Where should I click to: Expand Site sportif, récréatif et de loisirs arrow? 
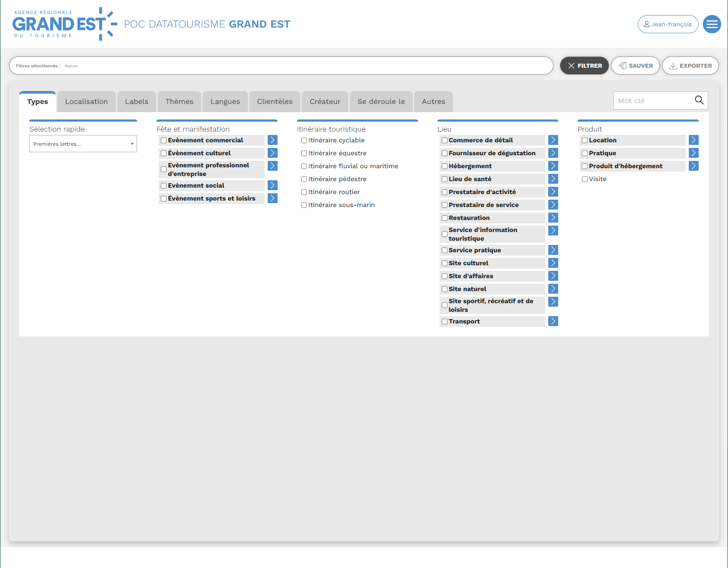(x=553, y=302)
